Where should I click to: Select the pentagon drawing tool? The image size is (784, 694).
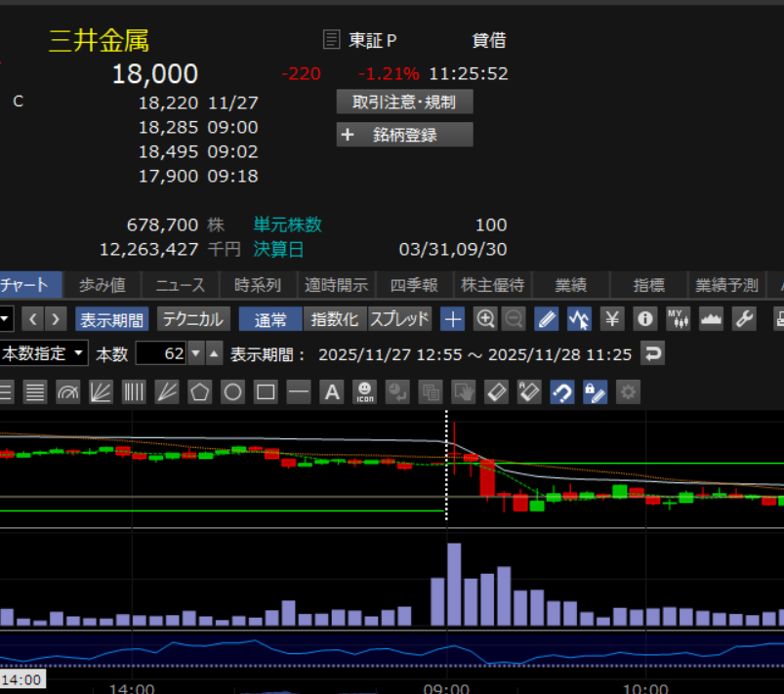[x=199, y=392]
